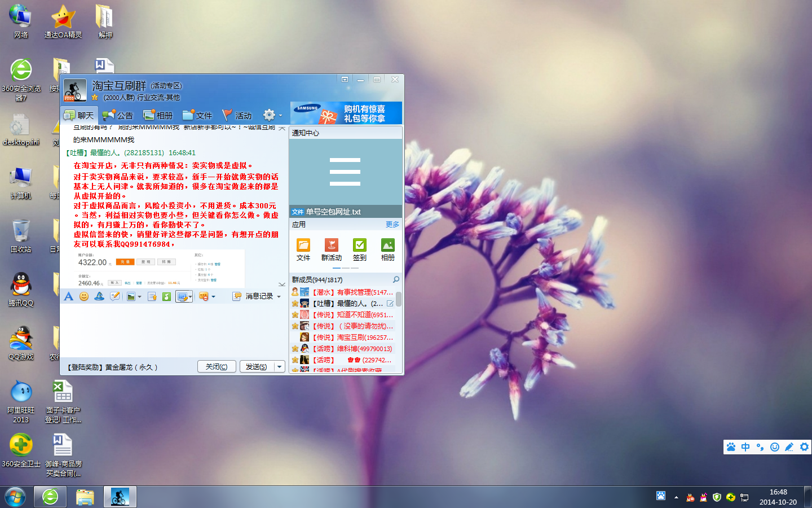Click 发送(S) button

tap(257, 367)
